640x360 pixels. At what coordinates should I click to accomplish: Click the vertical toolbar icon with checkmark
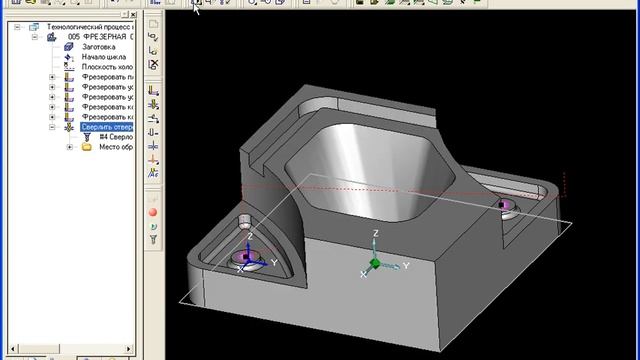(x=153, y=37)
